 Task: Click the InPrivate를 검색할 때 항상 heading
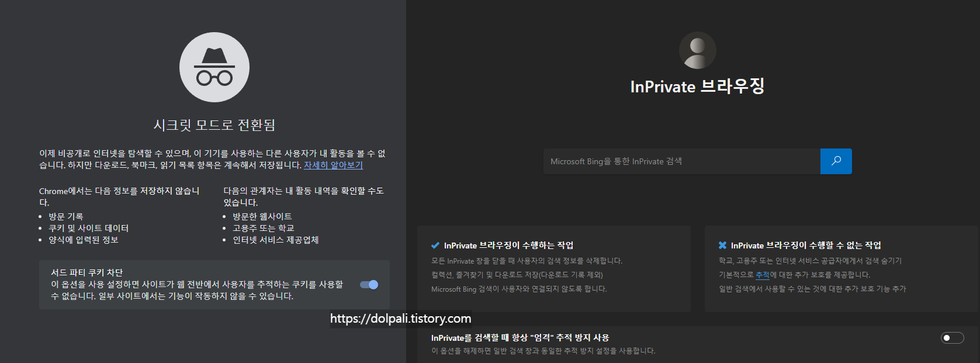(x=520, y=338)
